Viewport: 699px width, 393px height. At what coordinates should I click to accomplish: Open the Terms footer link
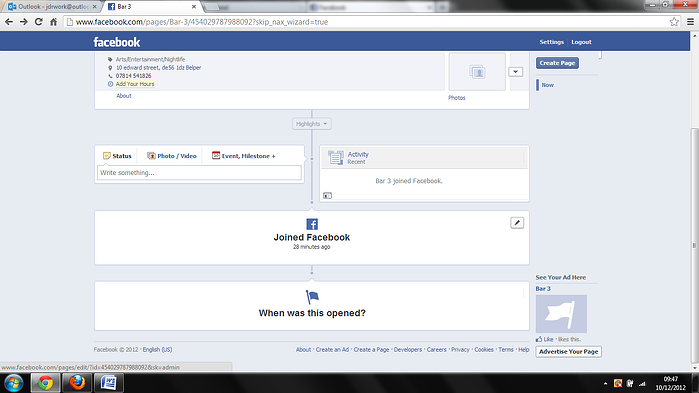pyautogui.click(x=506, y=349)
